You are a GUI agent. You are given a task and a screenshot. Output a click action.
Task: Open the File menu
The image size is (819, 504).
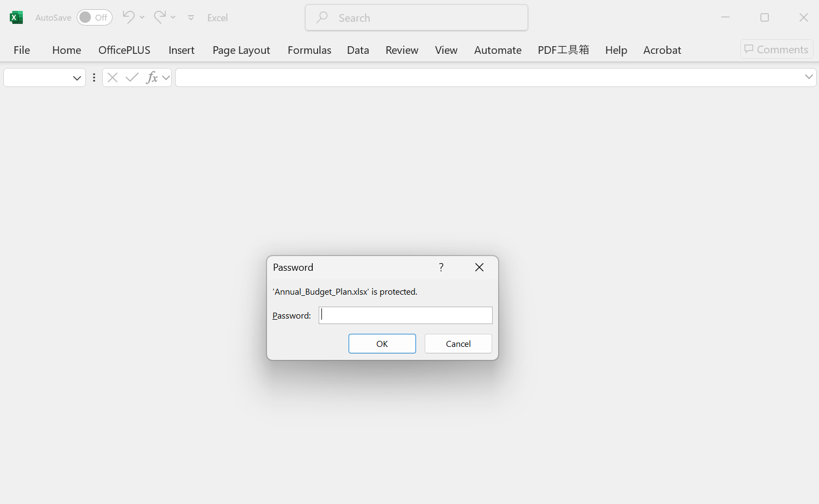tap(22, 50)
